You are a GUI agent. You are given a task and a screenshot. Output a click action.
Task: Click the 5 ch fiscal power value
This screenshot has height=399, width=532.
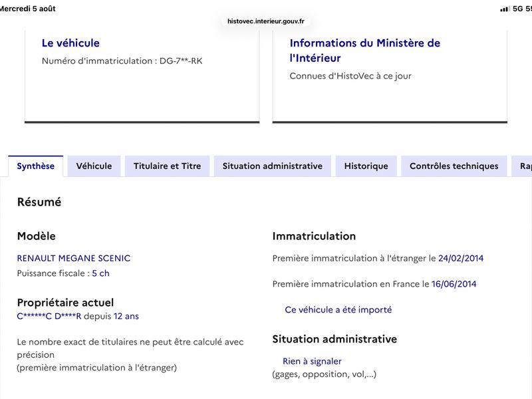[x=101, y=273]
